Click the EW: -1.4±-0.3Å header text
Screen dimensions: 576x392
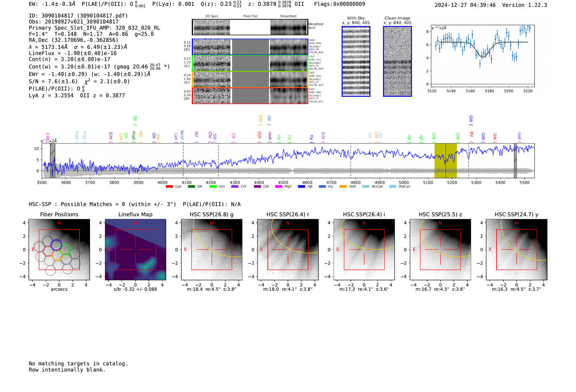52,4
